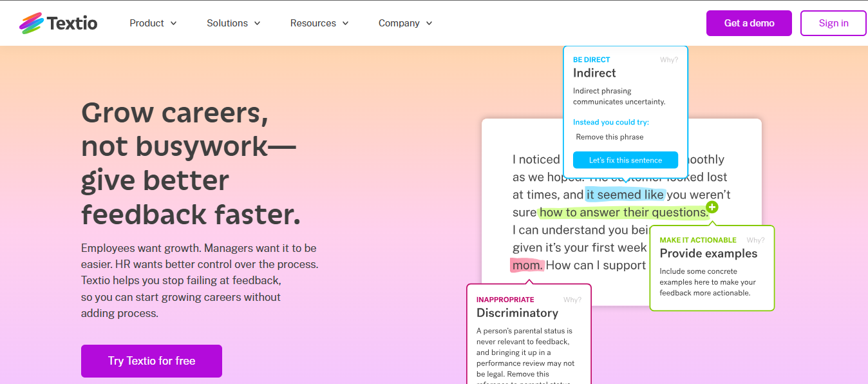Click the pink highlighted word 'mom.'
This screenshot has width=868, height=384.
pyautogui.click(x=527, y=265)
